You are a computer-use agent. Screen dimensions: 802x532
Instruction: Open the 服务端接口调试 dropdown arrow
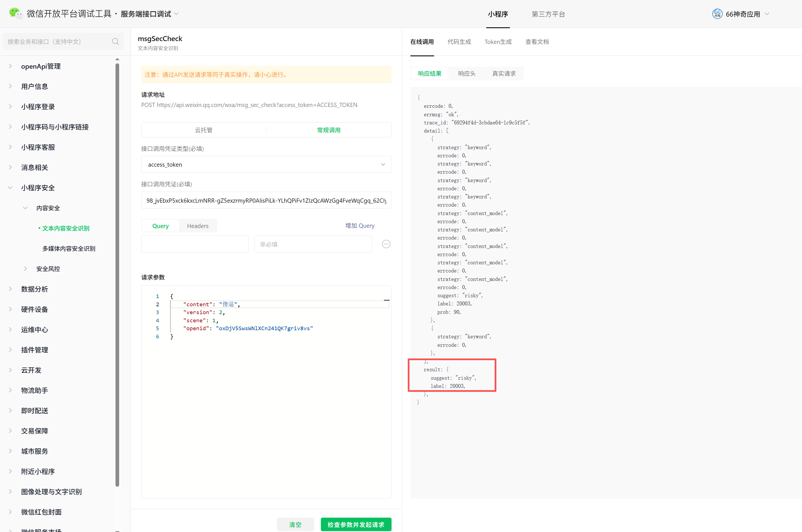pyautogui.click(x=176, y=14)
